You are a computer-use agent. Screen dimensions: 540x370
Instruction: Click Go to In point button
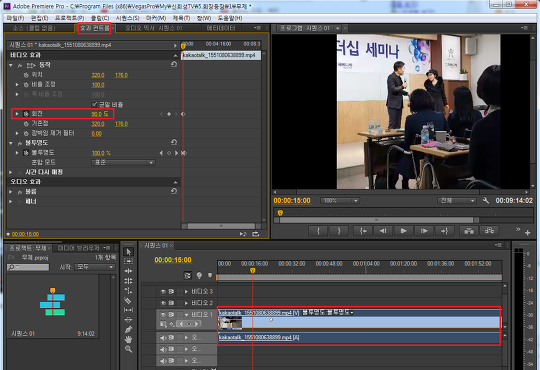point(363,231)
